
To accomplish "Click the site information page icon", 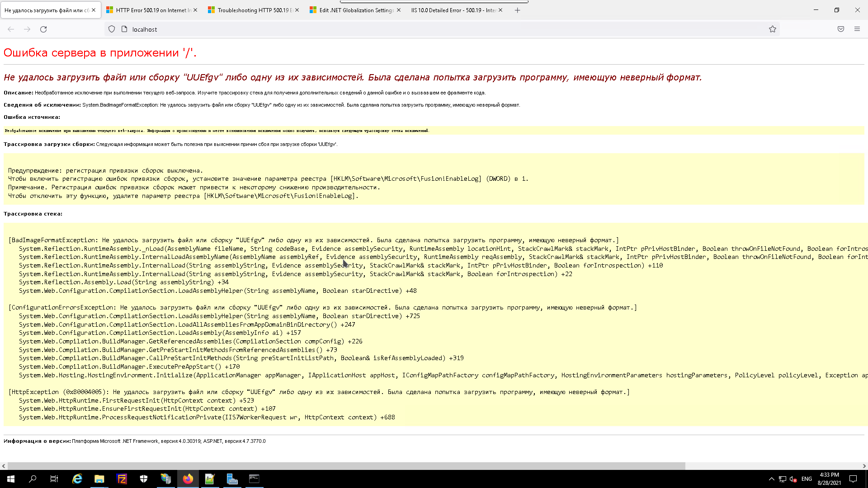I will 124,29.
